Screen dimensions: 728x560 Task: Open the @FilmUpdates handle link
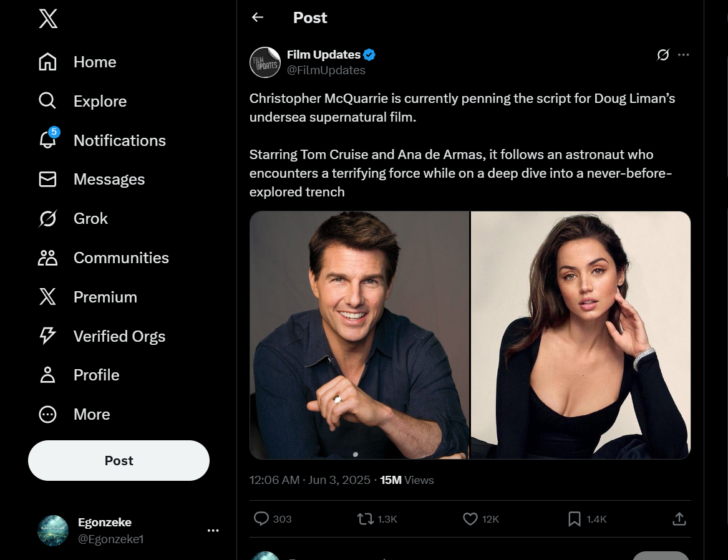click(x=326, y=70)
